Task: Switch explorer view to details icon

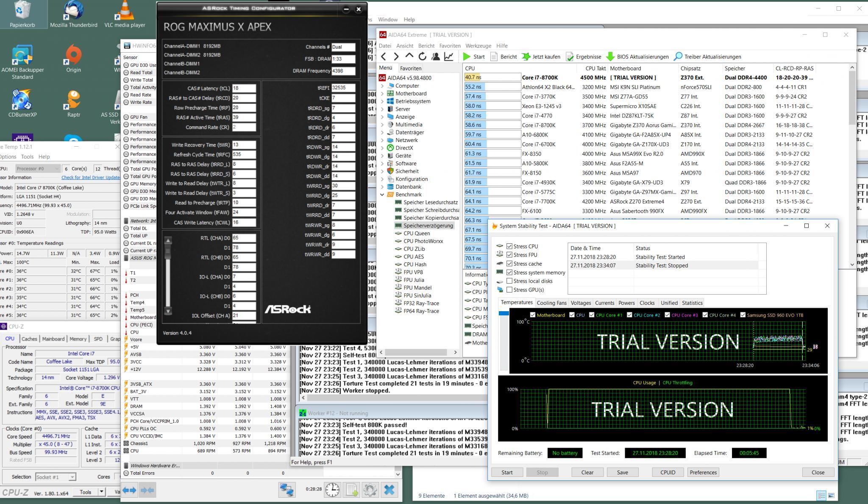Action: point(821,496)
